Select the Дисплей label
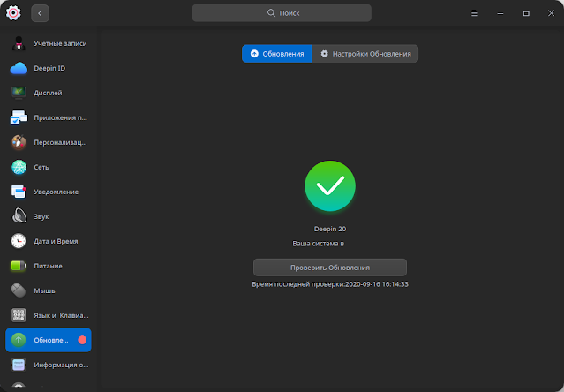Screen dimensions: 564x392 coord(48,94)
